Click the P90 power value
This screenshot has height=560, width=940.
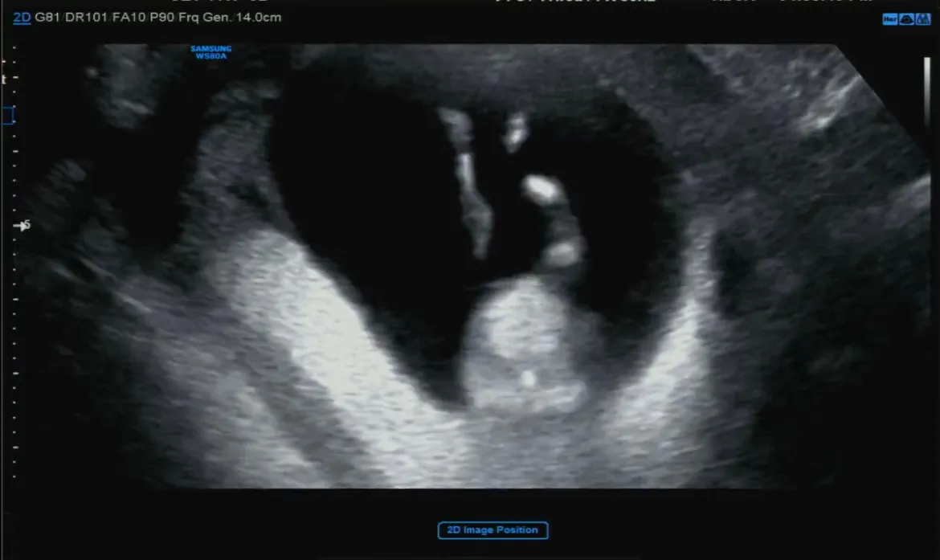pyautogui.click(x=161, y=18)
